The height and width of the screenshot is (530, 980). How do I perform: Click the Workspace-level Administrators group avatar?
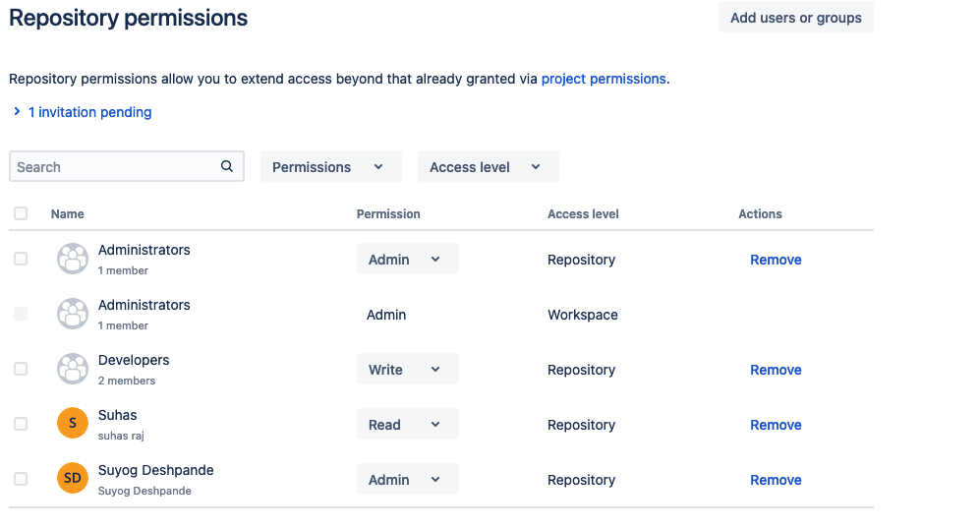(x=73, y=314)
